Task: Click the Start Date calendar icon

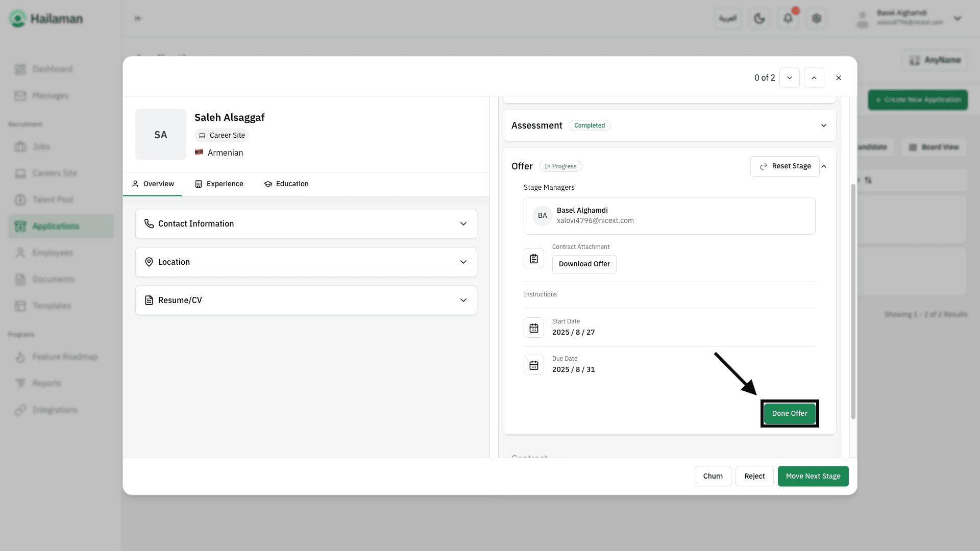Action: (534, 328)
